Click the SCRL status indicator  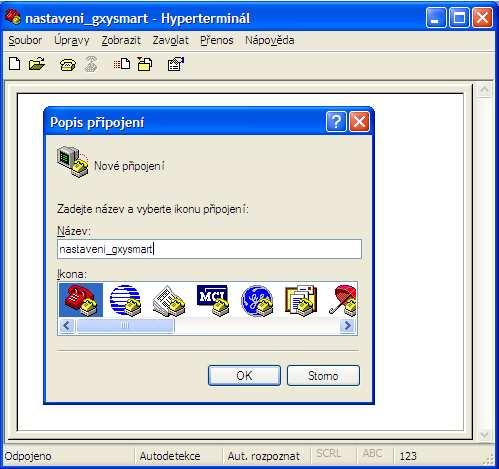click(329, 453)
